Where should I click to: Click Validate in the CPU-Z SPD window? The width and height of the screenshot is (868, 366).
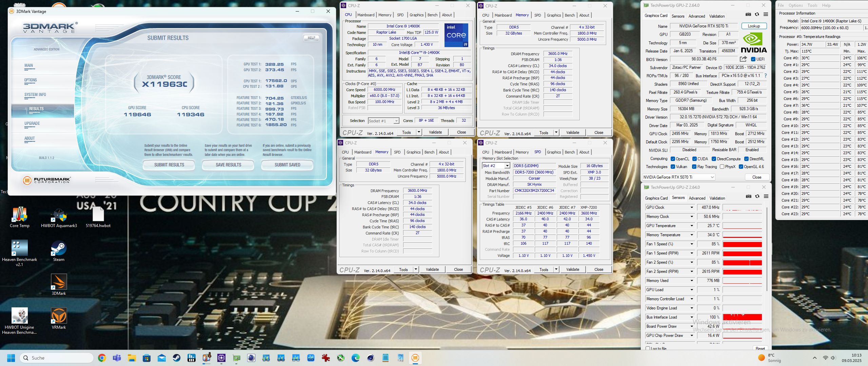[573, 269]
